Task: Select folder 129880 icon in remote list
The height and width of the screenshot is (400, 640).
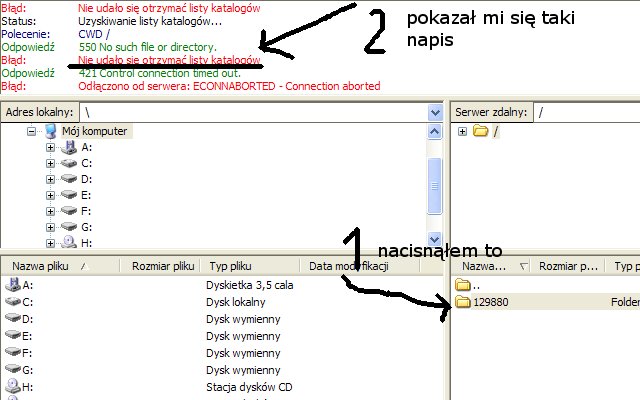Action: pyautogui.click(x=462, y=302)
